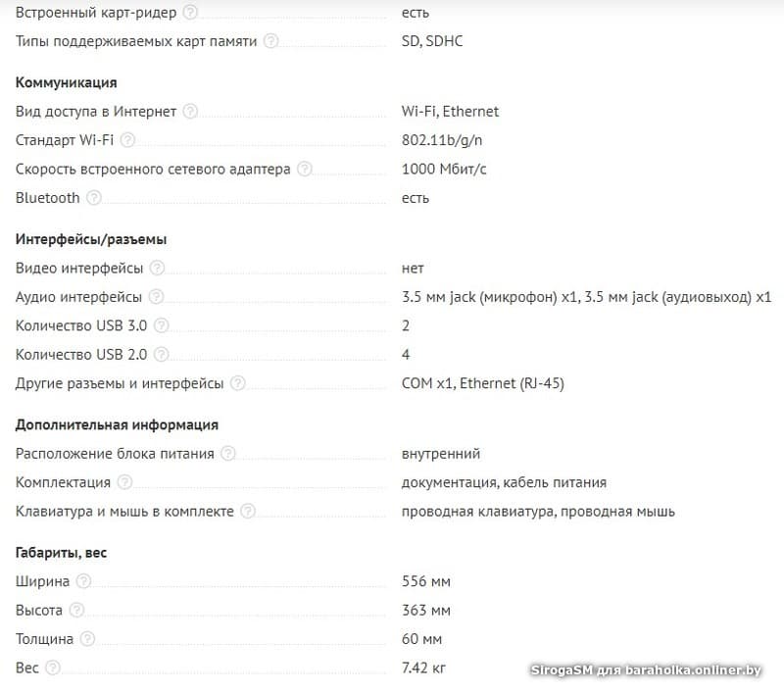Open help icon beside Аудио интерфейсы
The width and height of the screenshot is (784, 693).
point(156,297)
